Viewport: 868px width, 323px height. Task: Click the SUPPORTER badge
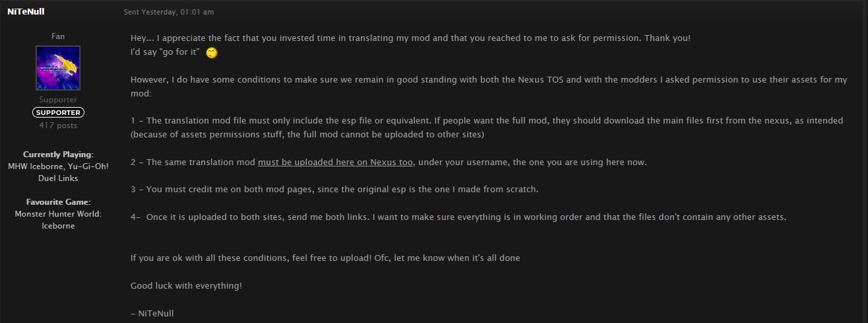58,112
